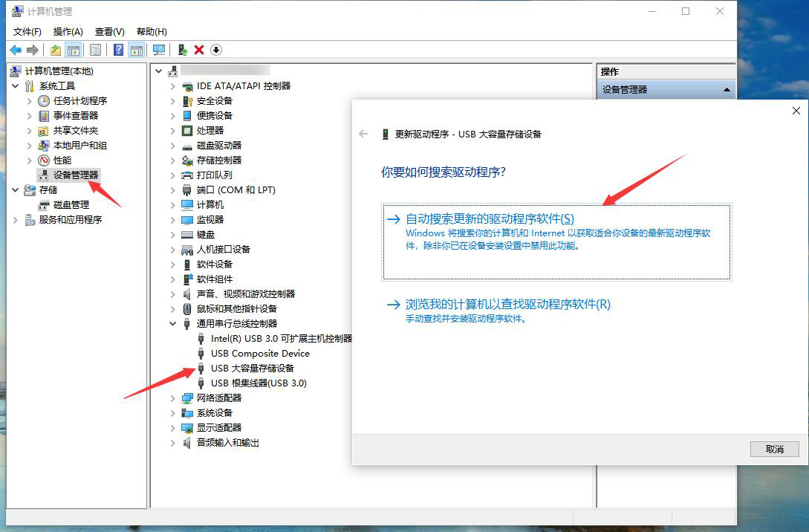Screen dimensions: 809x532
Task: Click the Scan for hardware changes monitor icon
Action: coord(159,50)
